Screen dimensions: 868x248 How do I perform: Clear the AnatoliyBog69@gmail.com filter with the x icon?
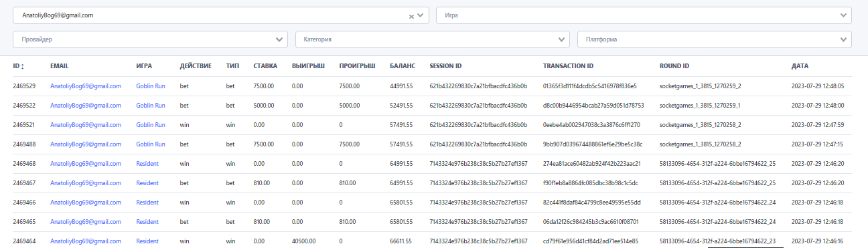coord(412,16)
